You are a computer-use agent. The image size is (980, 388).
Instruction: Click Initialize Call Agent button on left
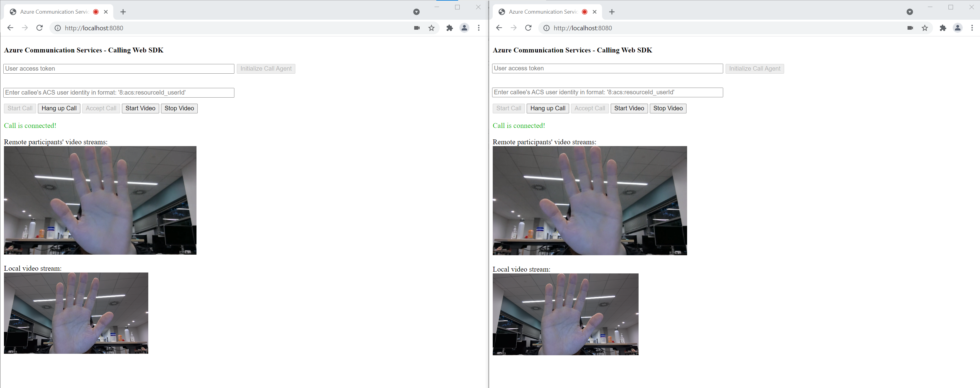[x=266, y=68]
